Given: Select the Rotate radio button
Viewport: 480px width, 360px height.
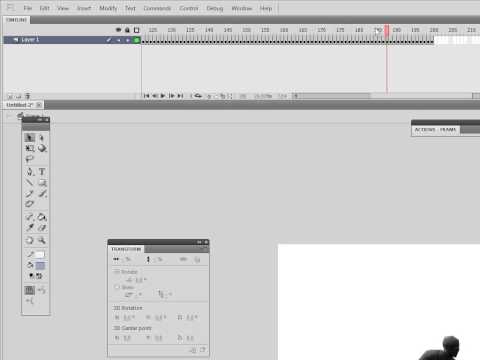Looking at the screenshot, I should point(116,272).
